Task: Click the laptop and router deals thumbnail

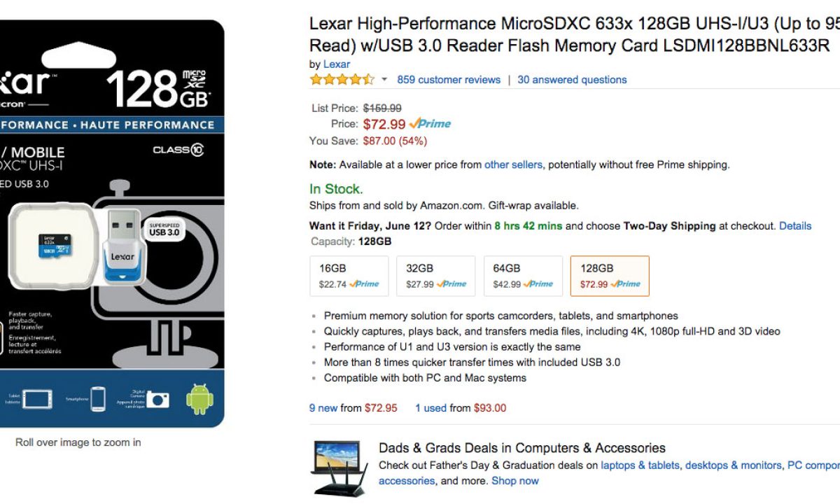Action: coord(338,467)
